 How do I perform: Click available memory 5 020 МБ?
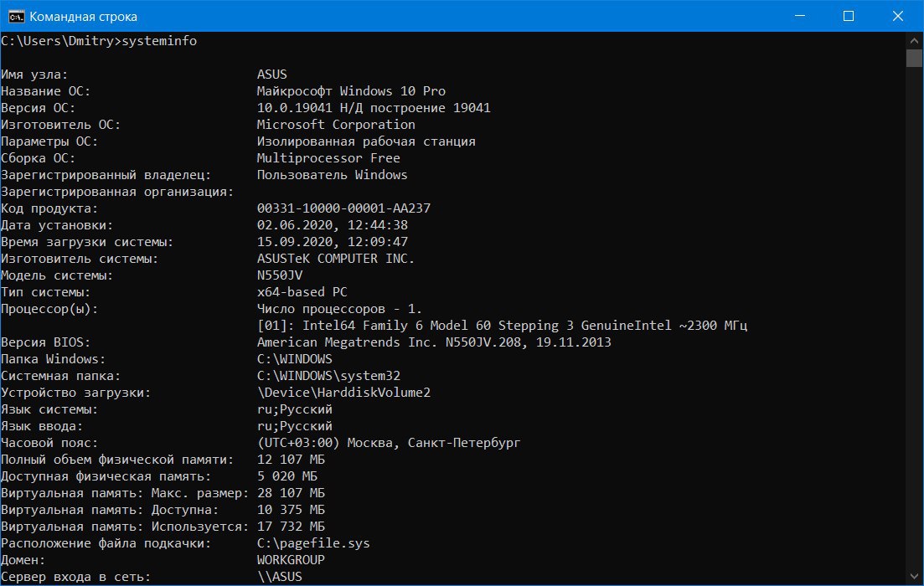tap(287, 475)
